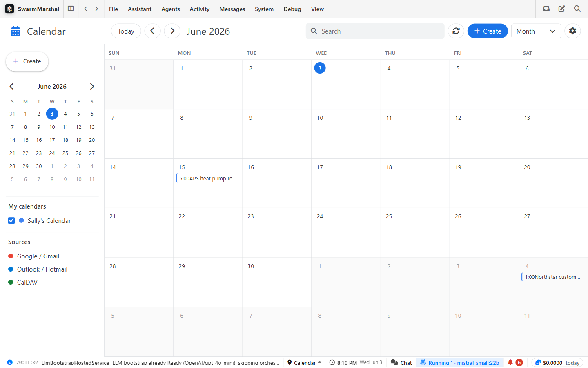Click the June 2026 heading text

[x=208, y=31]
